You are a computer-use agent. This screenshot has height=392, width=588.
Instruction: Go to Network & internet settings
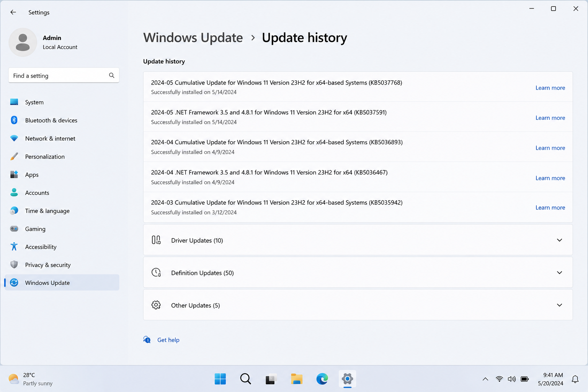(62, 138)
